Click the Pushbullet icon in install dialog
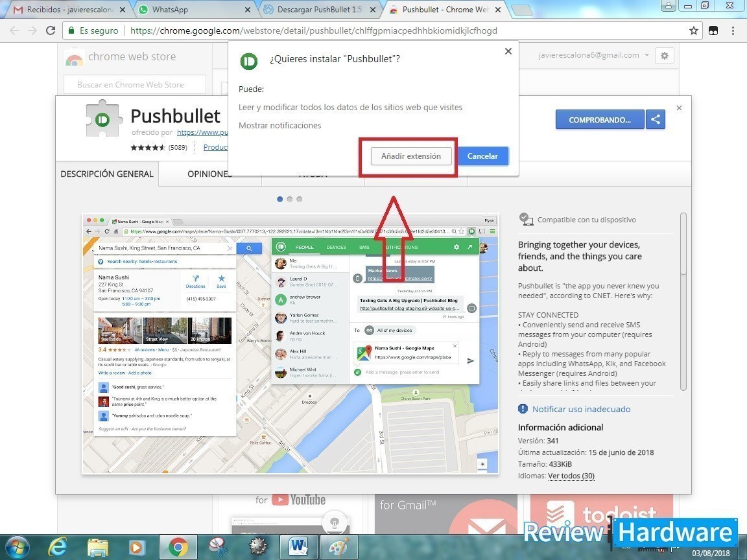Viewport: 747px width, 560px height. (249, 61)
